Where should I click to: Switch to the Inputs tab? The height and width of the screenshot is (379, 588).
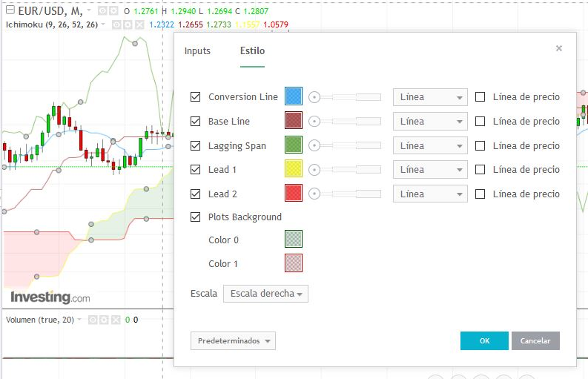197,51
